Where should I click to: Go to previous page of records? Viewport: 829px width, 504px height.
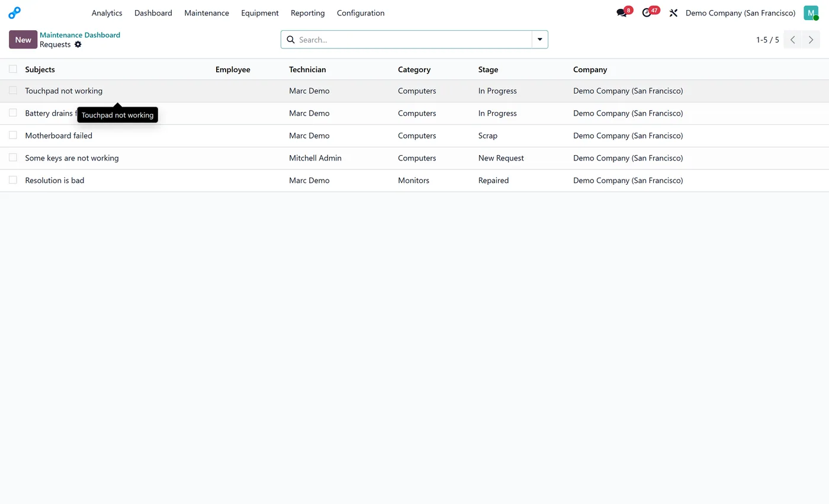(793, 40)
